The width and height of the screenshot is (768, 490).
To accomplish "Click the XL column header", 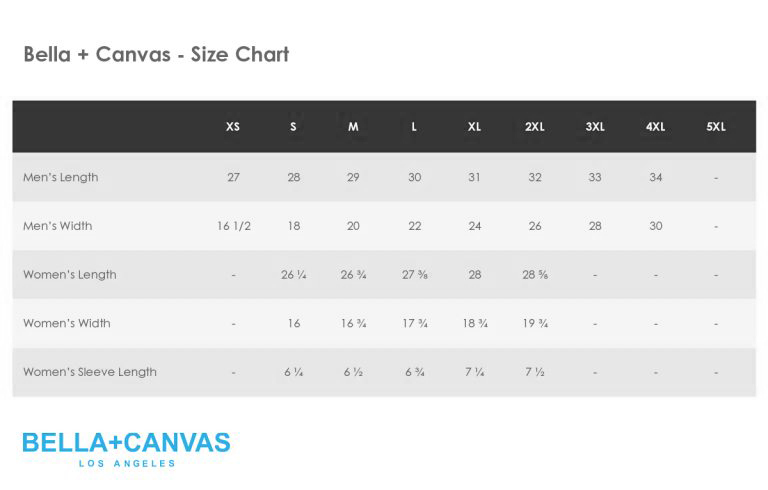I will coord(474,127).
